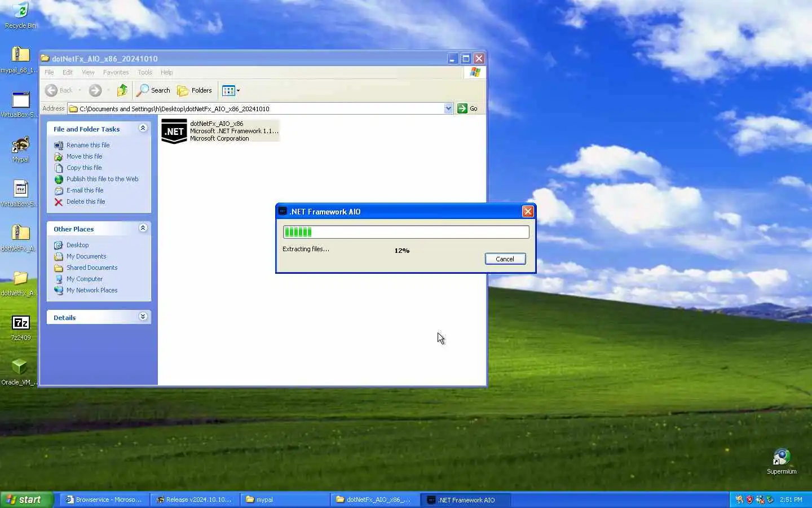This screenshot has height=508, width=812.
Task: Click Delete this file link
Action: click(x=86, y=202)
